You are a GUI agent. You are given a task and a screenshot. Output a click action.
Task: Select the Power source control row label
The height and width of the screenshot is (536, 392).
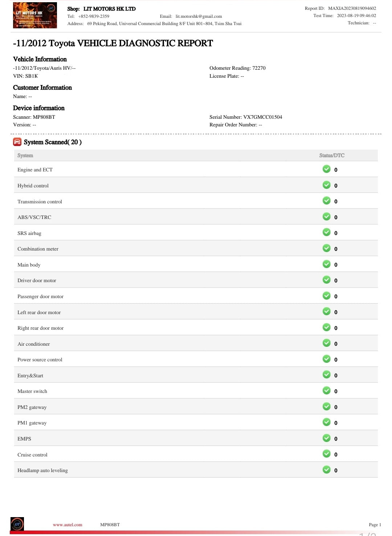click(40, 360)
